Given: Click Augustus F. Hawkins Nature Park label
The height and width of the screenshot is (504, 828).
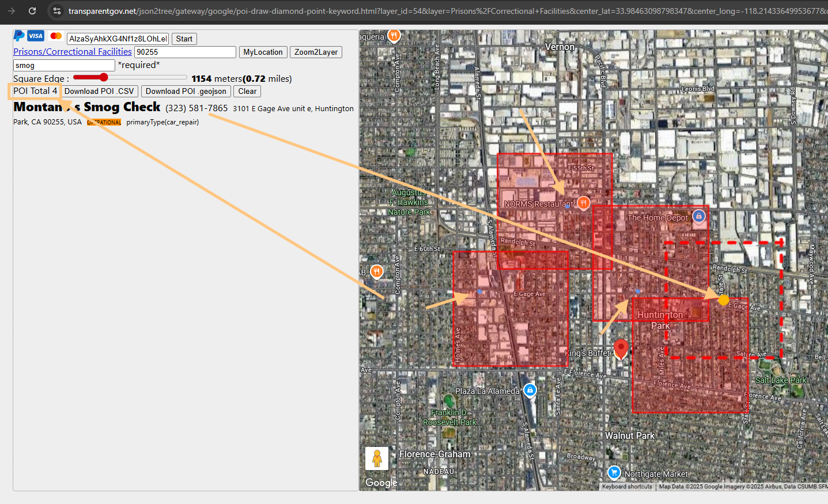Looking at the screenshot, I should coord(410,202).
